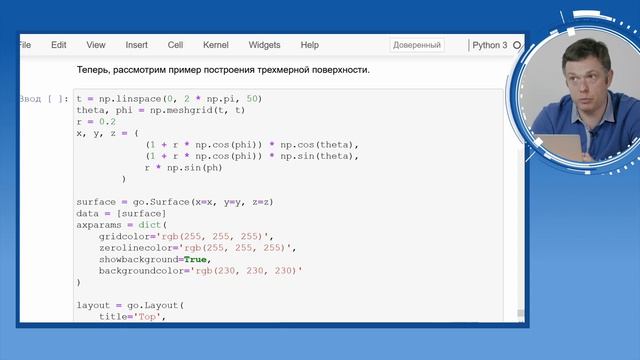Click the zerolinecolor='rgb(255, 255, 255)' line

[197, 248]
